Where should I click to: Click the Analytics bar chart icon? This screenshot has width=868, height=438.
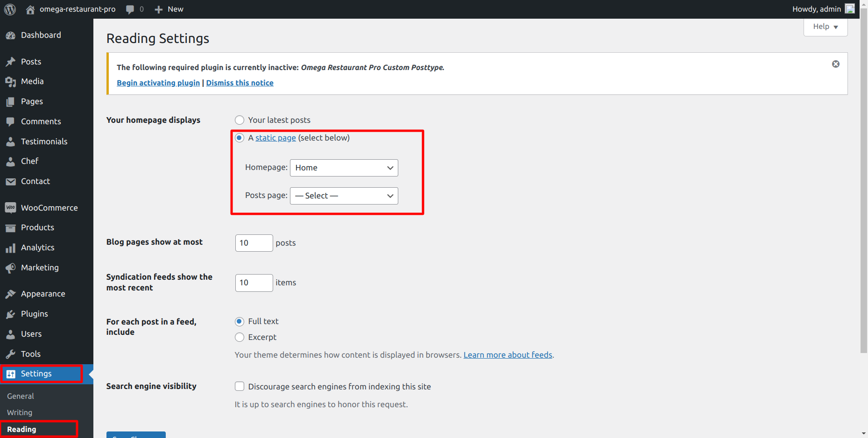pyautogui.click(x=11, y=248)
